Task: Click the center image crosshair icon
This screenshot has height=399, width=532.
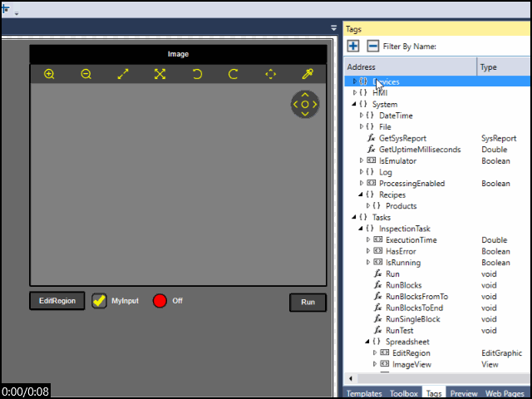Action: tap(270, 74)
